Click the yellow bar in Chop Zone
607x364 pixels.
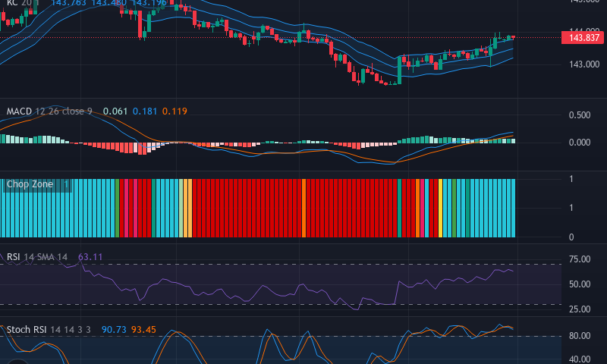click(441, 208)
